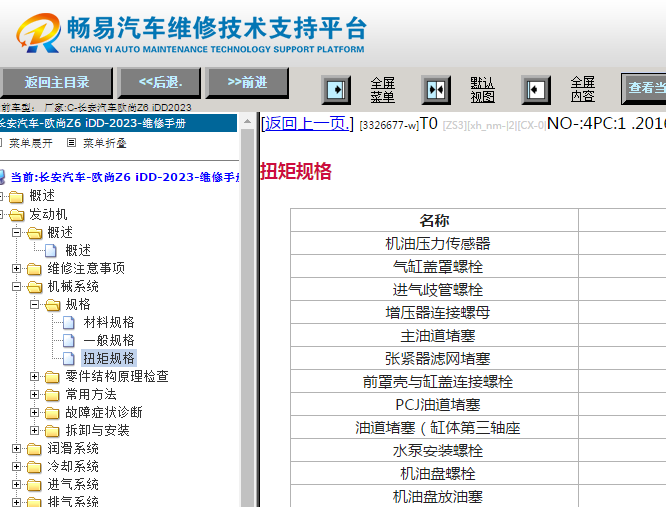The image size is (666, 507).
Task: Click the left tree vertical scrollbar track
Action: point(247,318)
